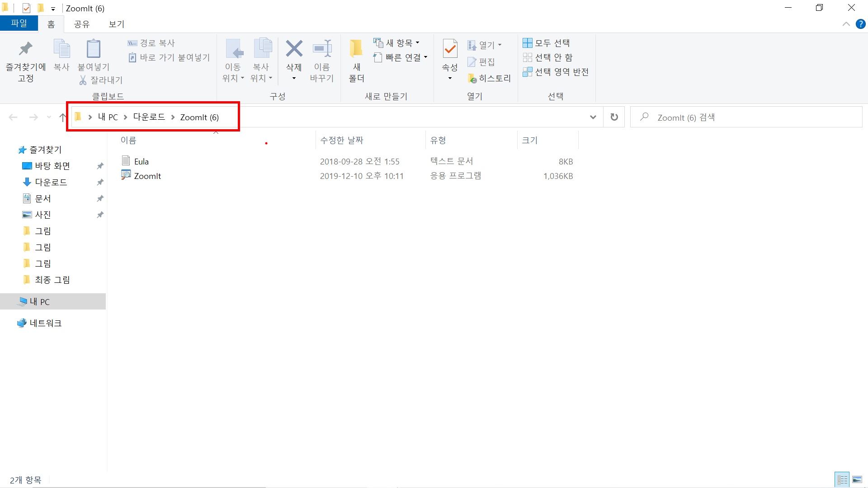The image size is (868, 488).
Task: Select the ZoomIt application file
Action: point(147,176)
